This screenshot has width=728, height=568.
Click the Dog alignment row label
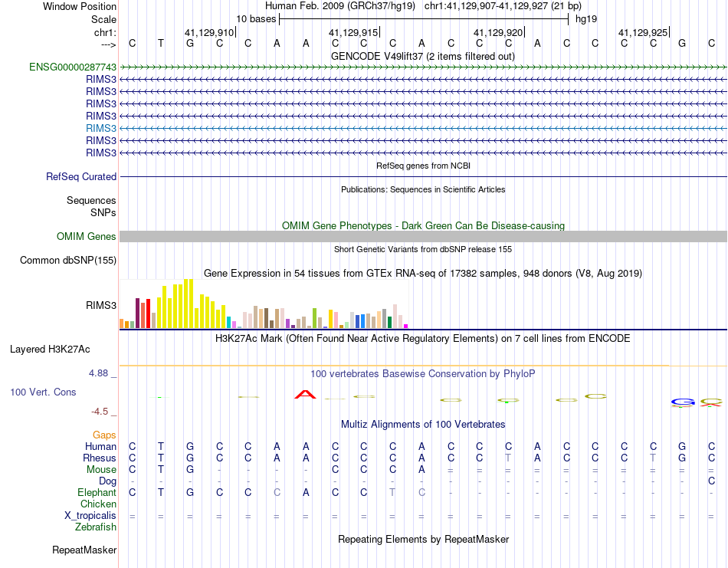(108, 481)
